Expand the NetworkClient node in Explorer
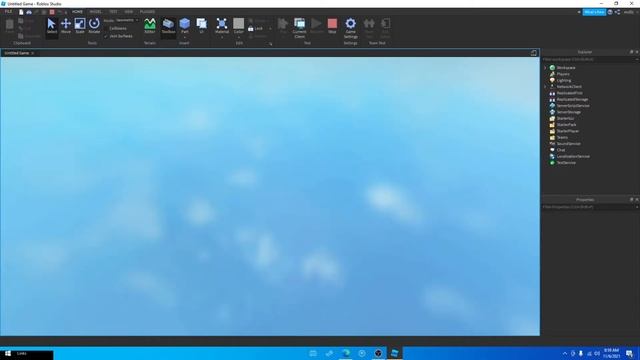The height and width of the screenshot is (360, 640). [545, 87]
